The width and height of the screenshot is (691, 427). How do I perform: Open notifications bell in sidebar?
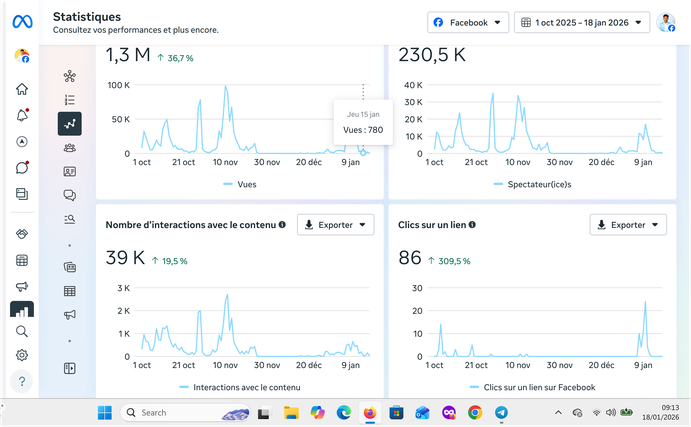[x=22, y=115]
